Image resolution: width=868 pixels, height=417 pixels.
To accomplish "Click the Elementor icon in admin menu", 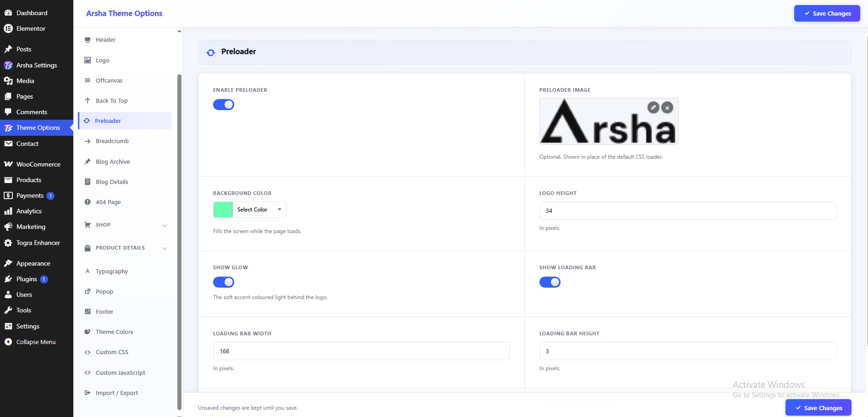I will [8, 28].
